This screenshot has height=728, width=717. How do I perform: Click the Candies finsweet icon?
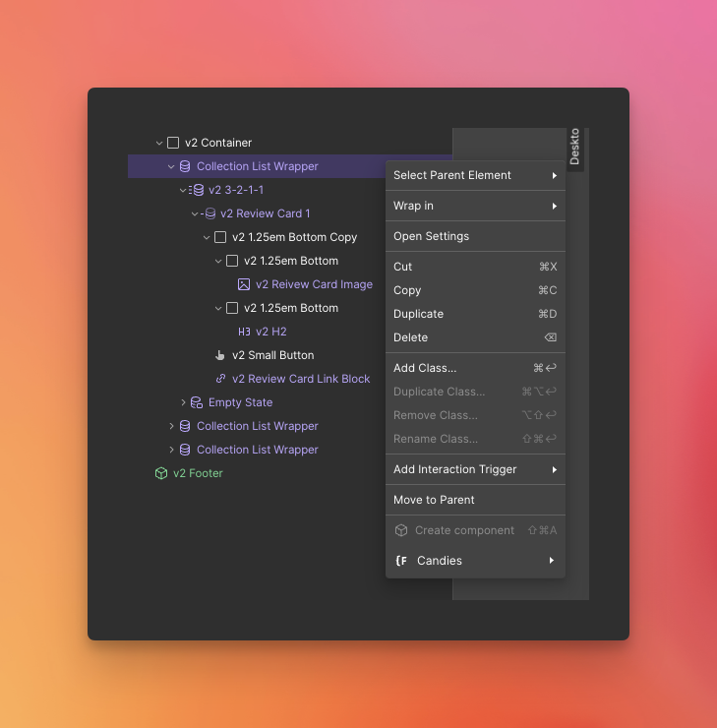coord(401,561)
